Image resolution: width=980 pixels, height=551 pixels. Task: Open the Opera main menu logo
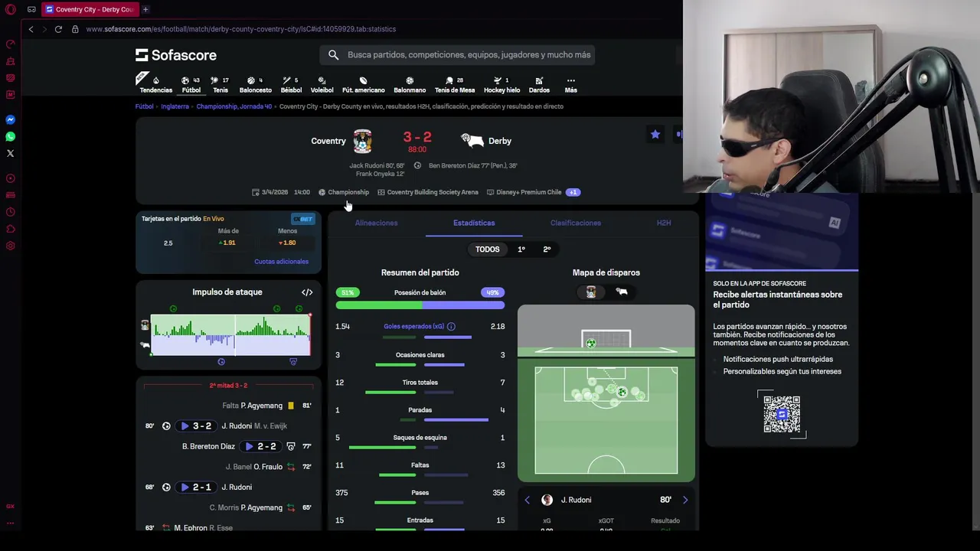10,9
